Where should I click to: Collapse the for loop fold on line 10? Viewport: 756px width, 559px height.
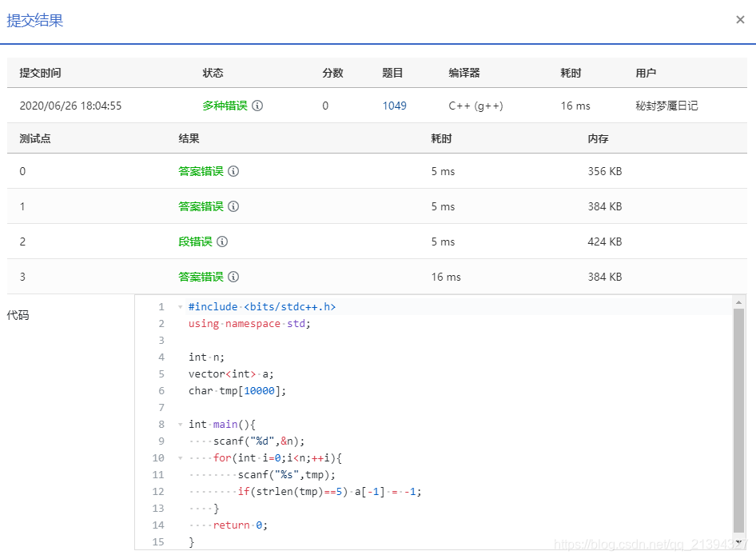181,457
